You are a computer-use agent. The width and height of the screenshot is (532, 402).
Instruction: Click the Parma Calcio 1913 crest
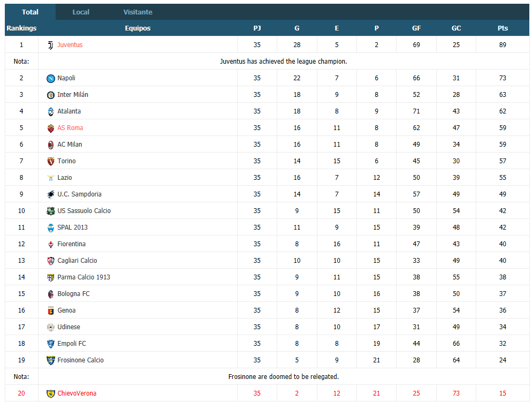[50, 278]
